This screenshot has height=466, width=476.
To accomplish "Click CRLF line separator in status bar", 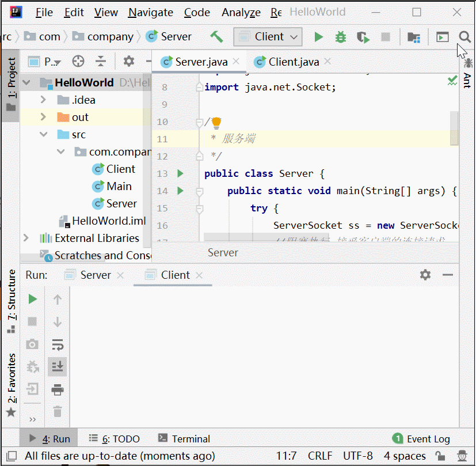I will click(320, 456).
